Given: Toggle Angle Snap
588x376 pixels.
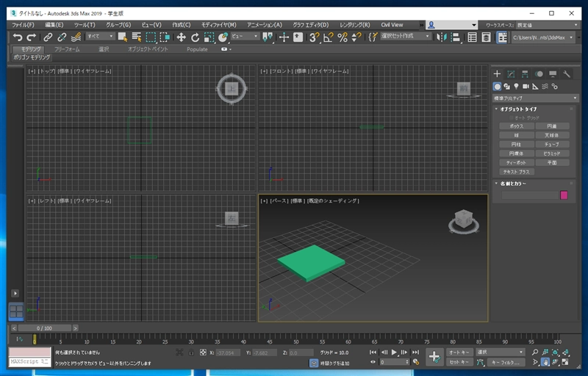Looking at the screenshot, I should pos(328,37).
